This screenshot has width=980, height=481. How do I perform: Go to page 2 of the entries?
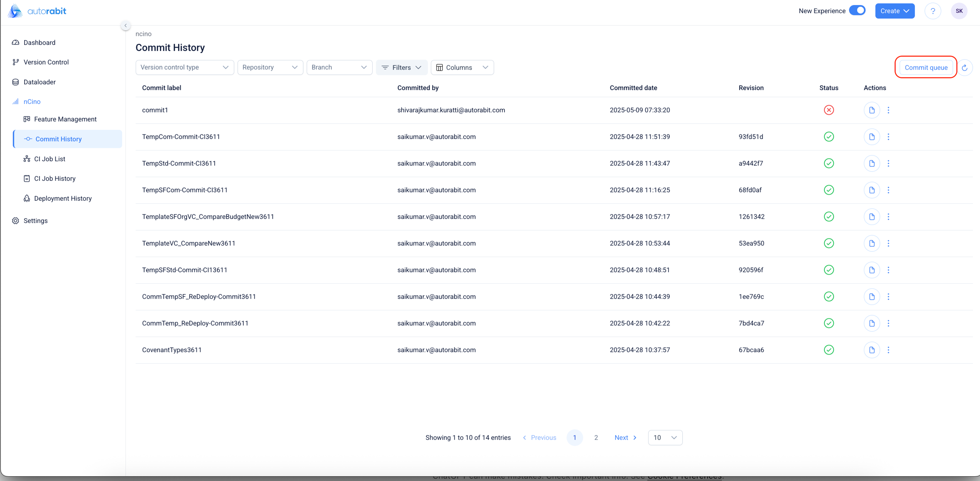(x=596, y=438)
